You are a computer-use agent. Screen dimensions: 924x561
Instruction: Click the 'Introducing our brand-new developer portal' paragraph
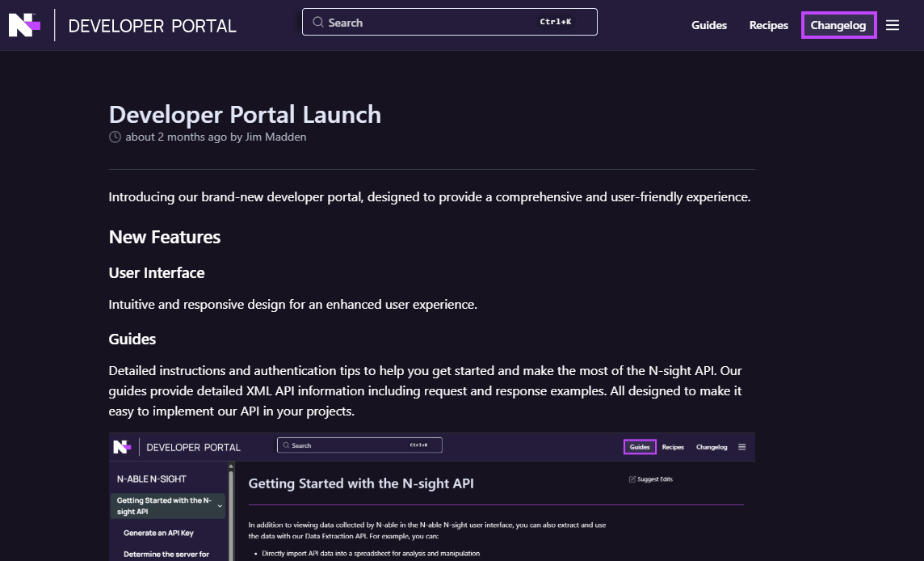tap(430, 197)
